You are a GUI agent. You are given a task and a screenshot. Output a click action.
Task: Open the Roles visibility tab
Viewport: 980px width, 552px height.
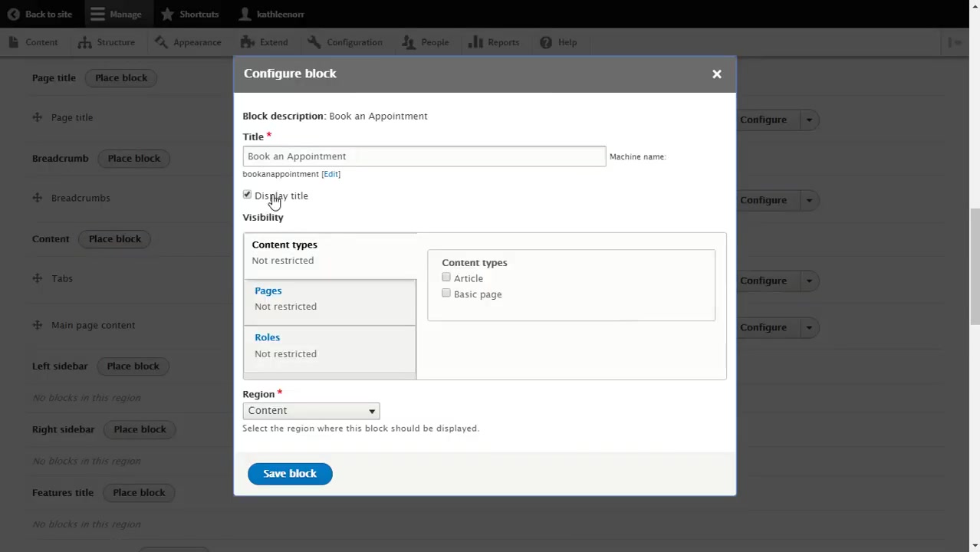point(267,337)
